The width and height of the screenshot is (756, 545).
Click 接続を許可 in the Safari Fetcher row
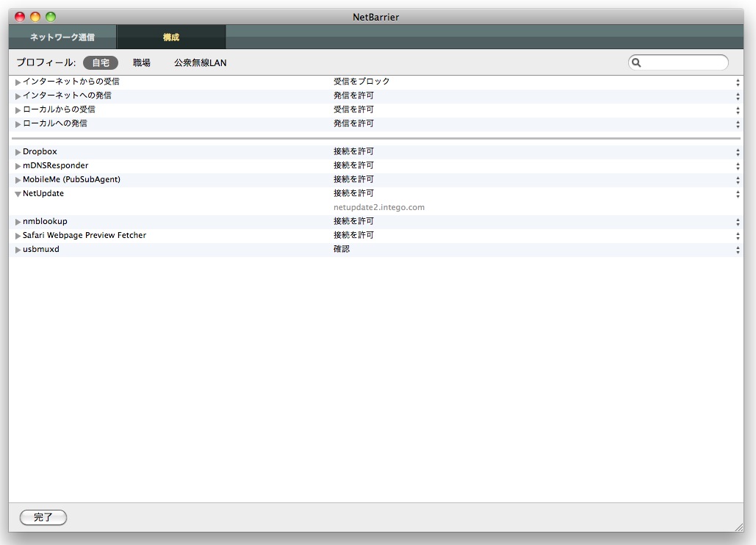coord(353,235)
